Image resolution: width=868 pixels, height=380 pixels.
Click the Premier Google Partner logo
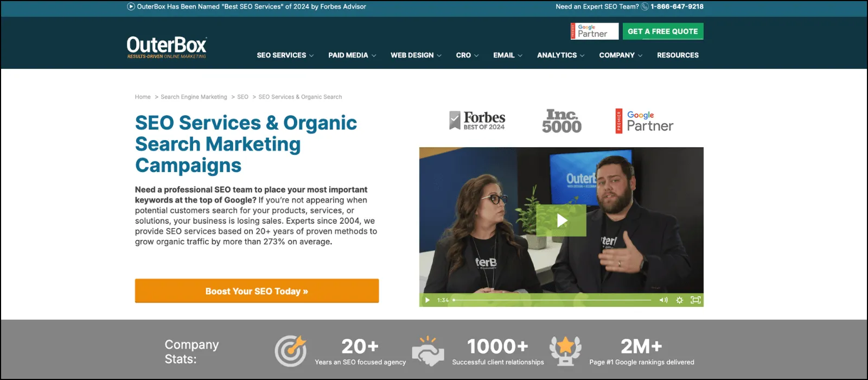(644, 121)
